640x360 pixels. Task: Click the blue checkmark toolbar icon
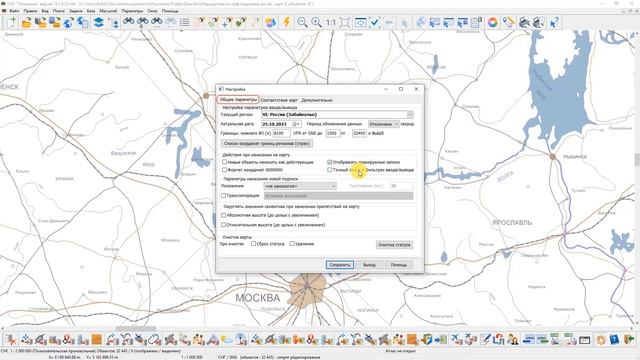coord(375,22)
